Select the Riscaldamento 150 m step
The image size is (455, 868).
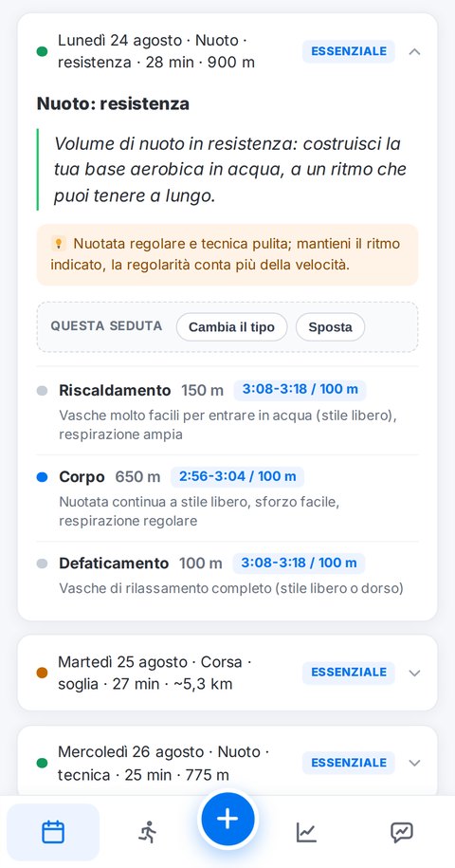(227, 412)
